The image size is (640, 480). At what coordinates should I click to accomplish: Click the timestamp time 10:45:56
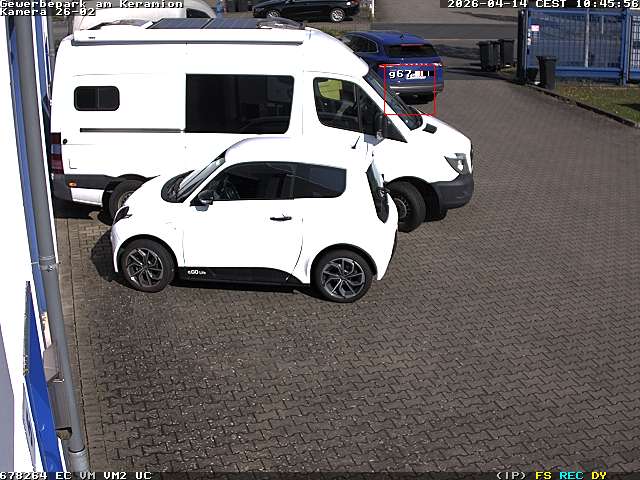coord(602,4)
